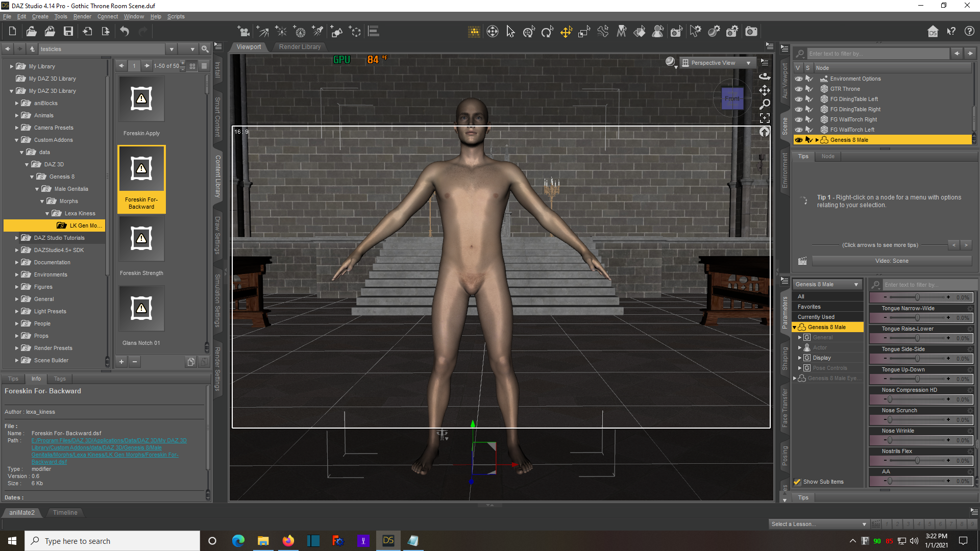
Task: Start render with the camera icon
Action: click(751, 32)
